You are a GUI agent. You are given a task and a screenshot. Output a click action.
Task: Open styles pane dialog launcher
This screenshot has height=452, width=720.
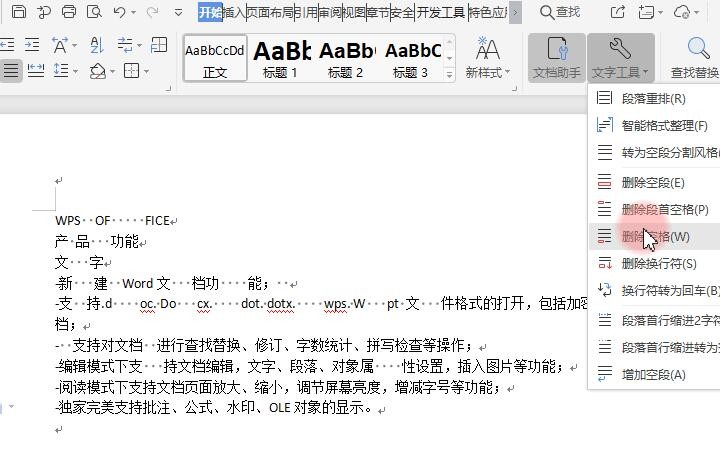pos(514,88)
